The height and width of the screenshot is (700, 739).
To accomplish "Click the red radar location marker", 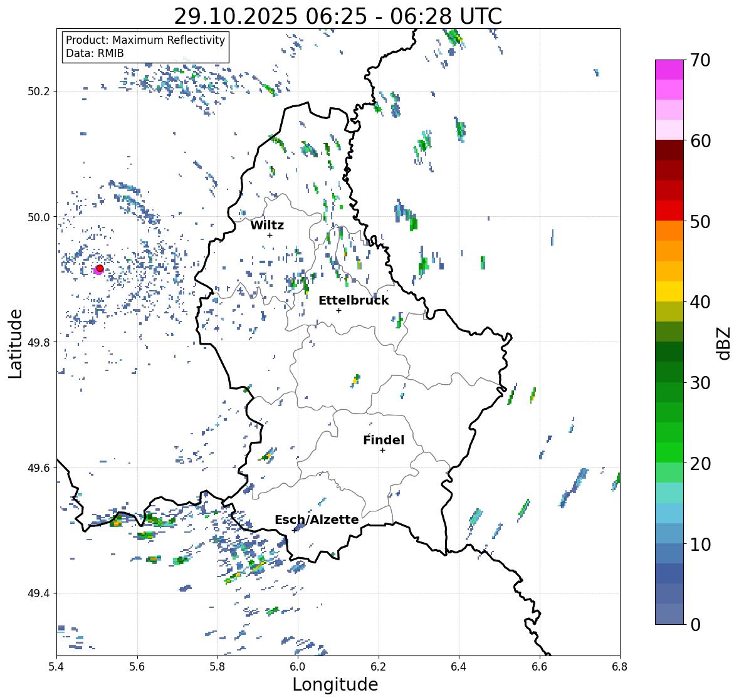I will click(x=100, y=268).
